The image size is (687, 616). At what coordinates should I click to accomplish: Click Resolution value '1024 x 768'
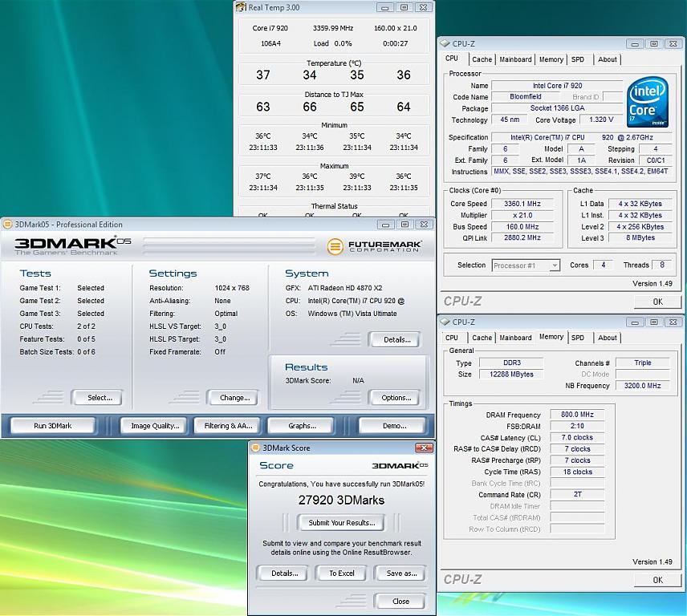(232, 288)
